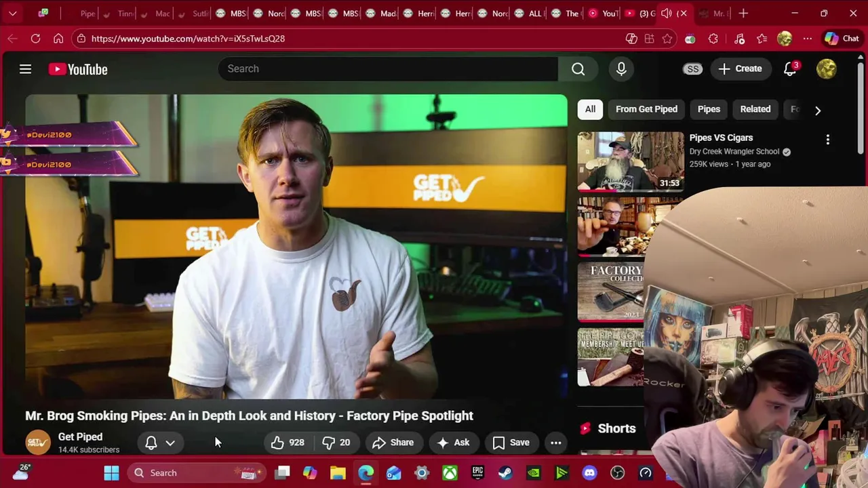
Task: Click the Ask button
Action: (454, 443)
